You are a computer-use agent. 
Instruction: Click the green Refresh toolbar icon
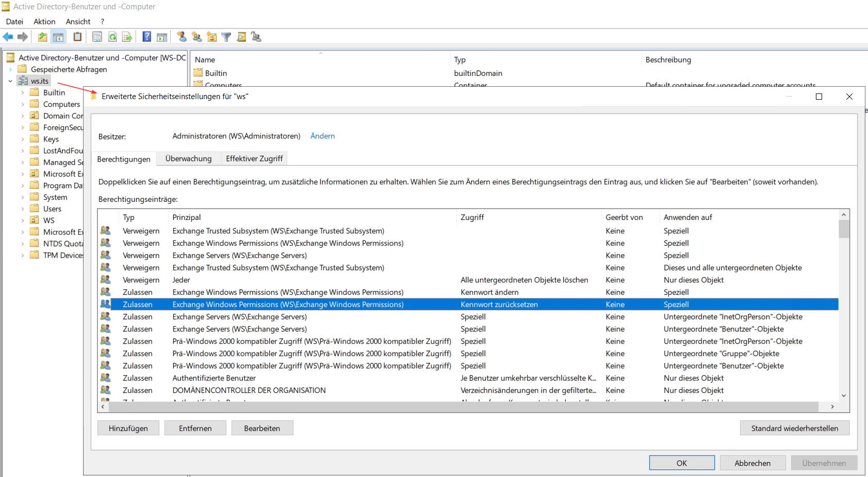(x=112, y=37)
